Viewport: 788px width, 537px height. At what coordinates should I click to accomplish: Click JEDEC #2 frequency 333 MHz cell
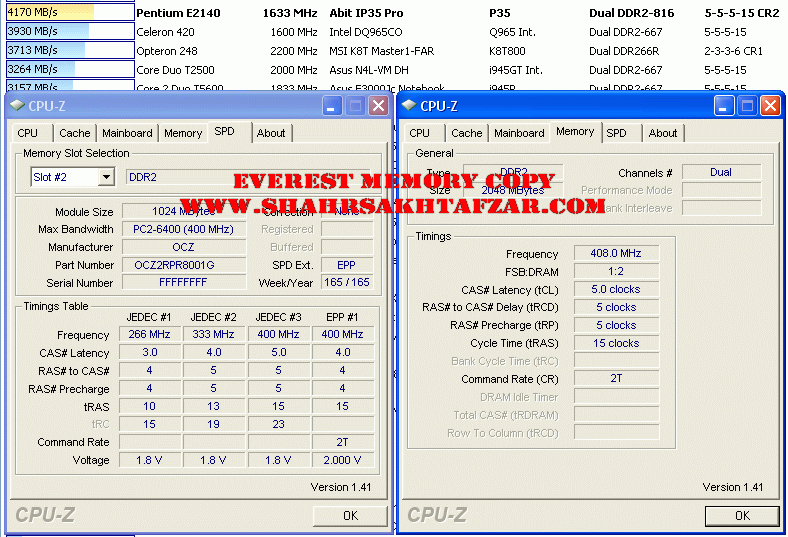pos(213,334)
